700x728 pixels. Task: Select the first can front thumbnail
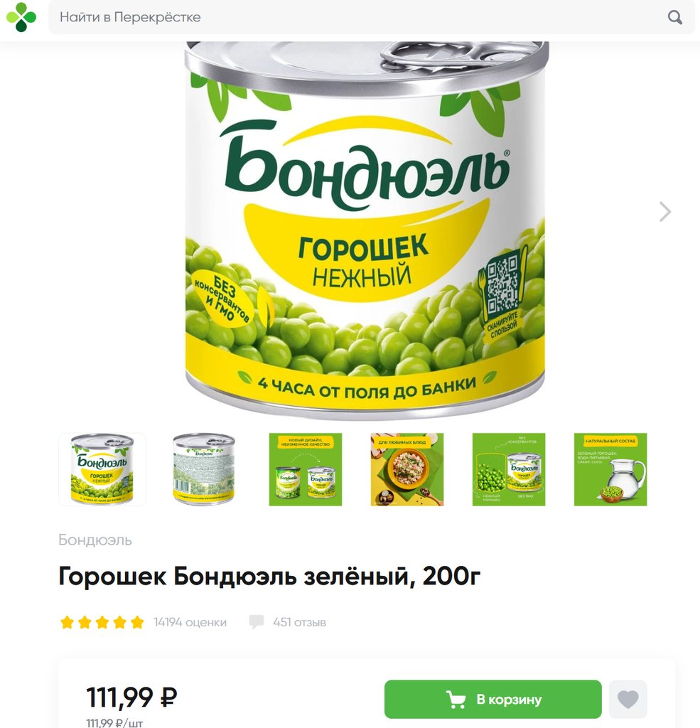102,469
